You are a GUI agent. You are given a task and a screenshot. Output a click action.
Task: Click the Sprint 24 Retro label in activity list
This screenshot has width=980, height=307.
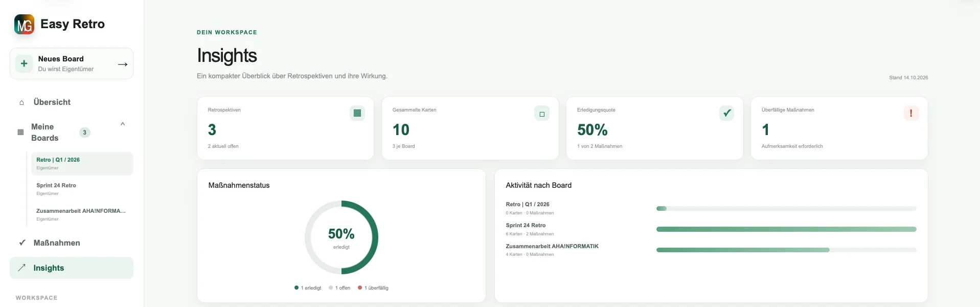point(526,225)
